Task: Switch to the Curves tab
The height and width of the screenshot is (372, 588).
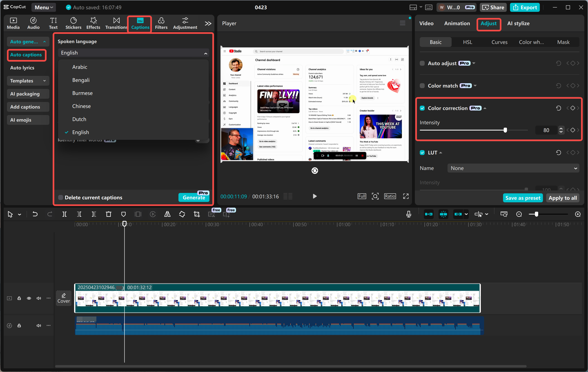Action: point(499,42)
